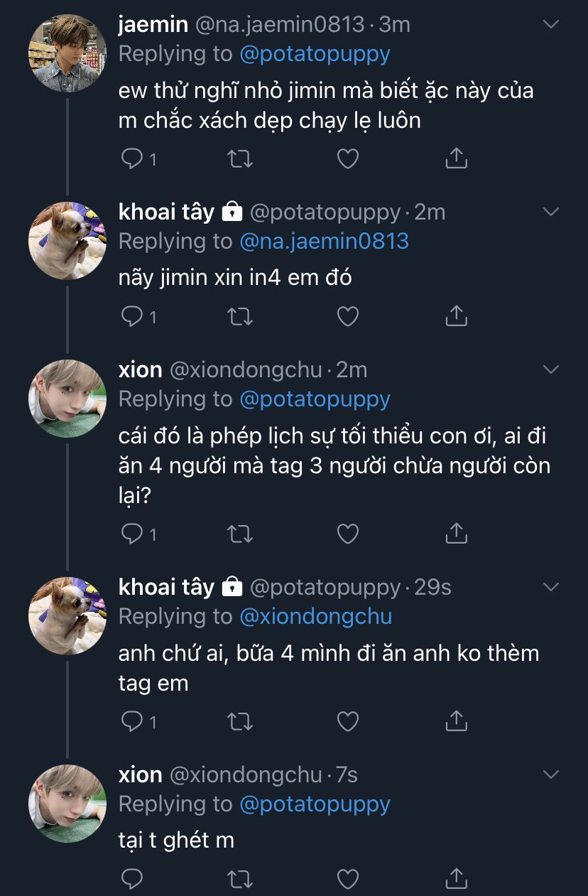Retweet the "anh chứ ai" tweet by khoai tây
The width and height of the screenshot is (588, 896).
coord(240,722)
